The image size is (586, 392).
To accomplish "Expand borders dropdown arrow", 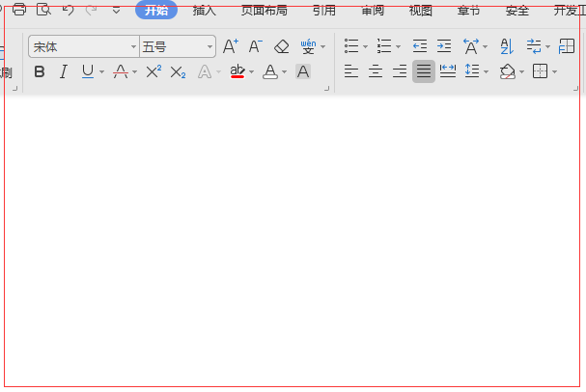I will pos(554,71).
